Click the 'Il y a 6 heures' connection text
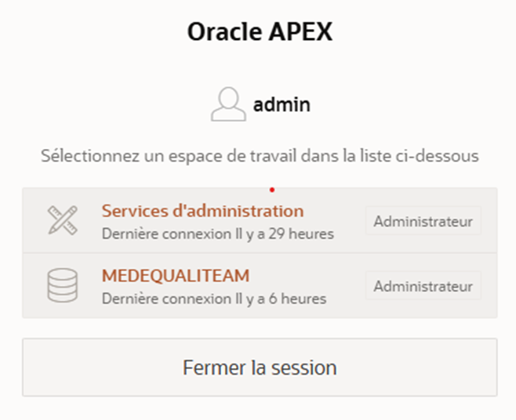Screen dimensions: 516x420 pyautogui.click(x=280, y=299)
